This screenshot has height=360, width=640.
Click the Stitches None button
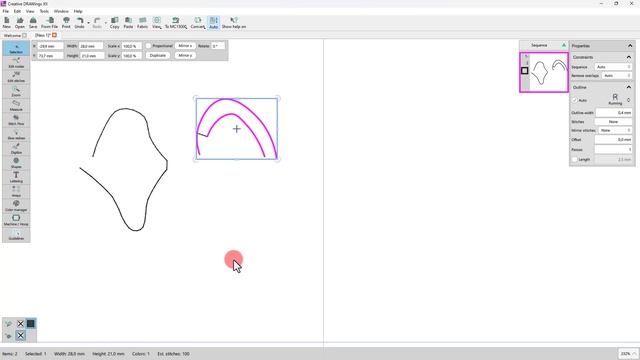(x=613, y=122)
